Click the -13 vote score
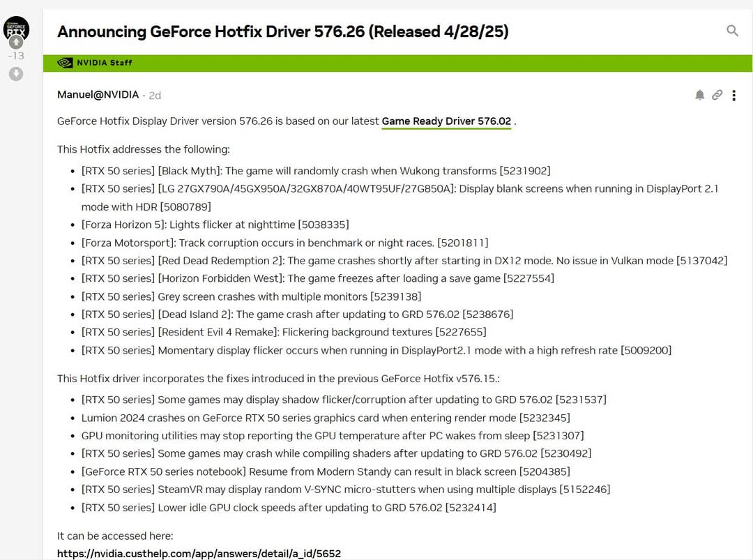 click(x=16, y=56)
